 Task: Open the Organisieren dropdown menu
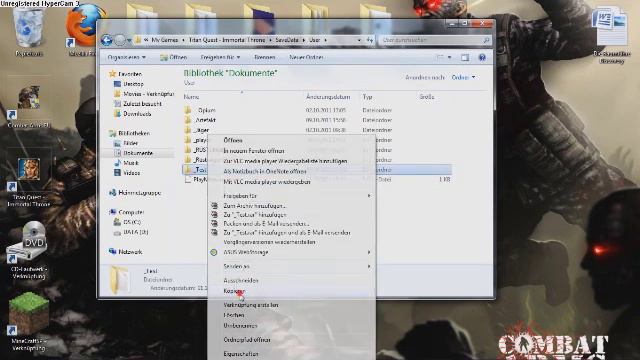[x=127, y=58]
